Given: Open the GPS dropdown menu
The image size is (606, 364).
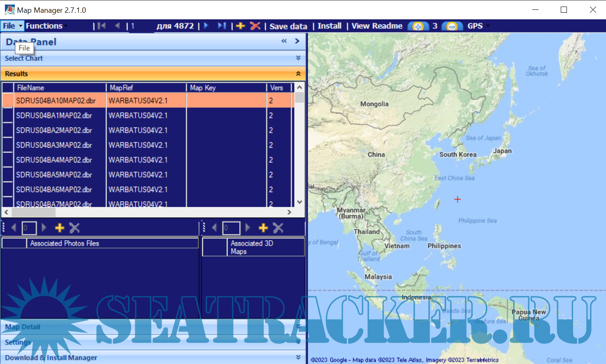Looking at the screenshot, I should coord(478,26).
